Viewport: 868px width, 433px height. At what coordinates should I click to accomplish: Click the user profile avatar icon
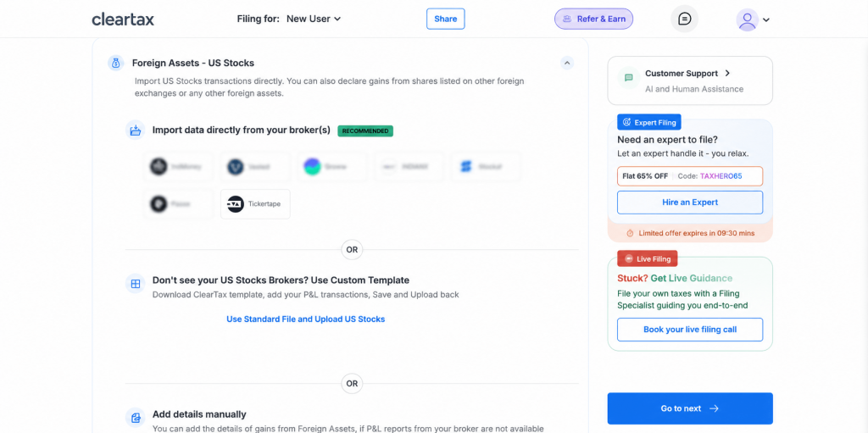pos(748,19)
